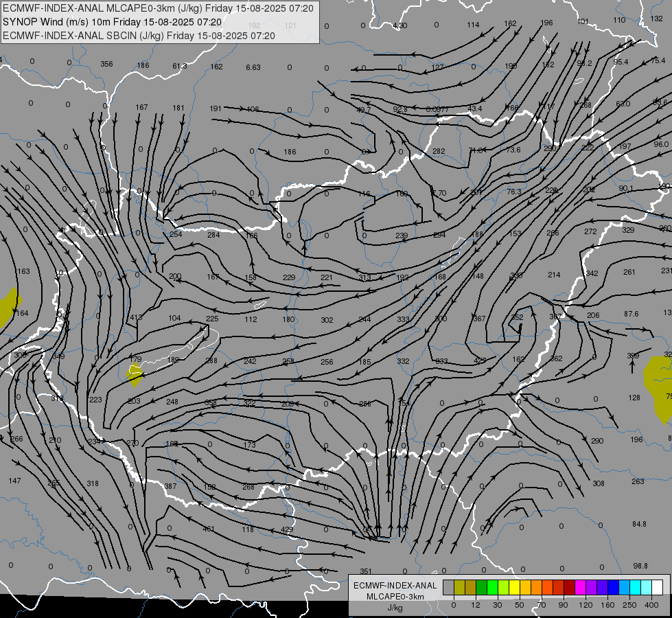The image size is (672, 618).
Task: Click the map value '342'
Action: (592, 273)
